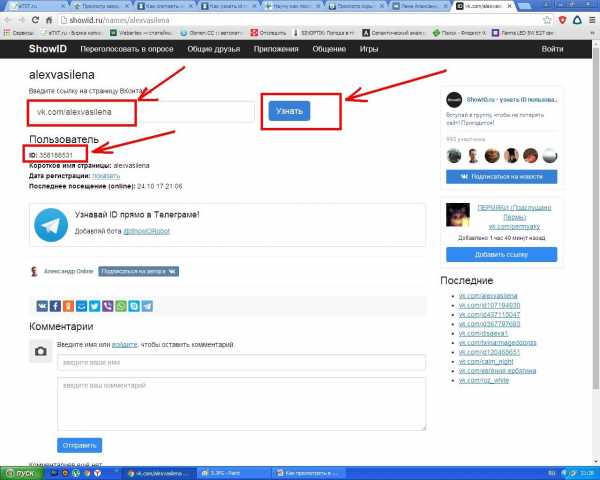Open Общие друзья menu item

pos(214,49)
